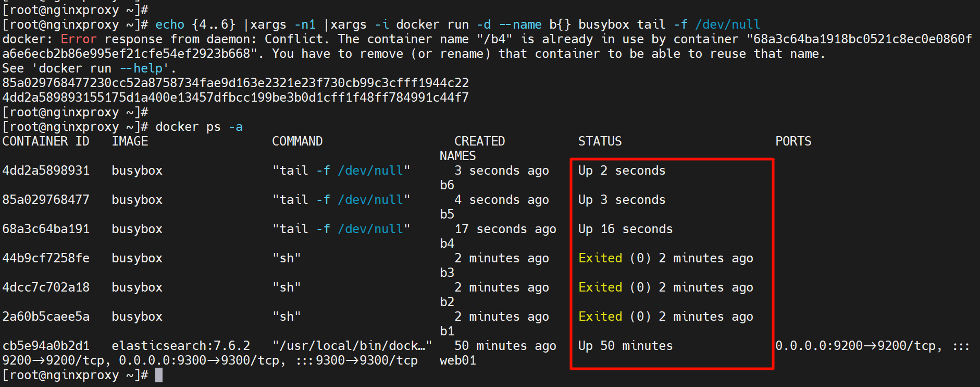980x387 pixels.
Task: Click the container name b6
Action: click(x=446, y=185)
